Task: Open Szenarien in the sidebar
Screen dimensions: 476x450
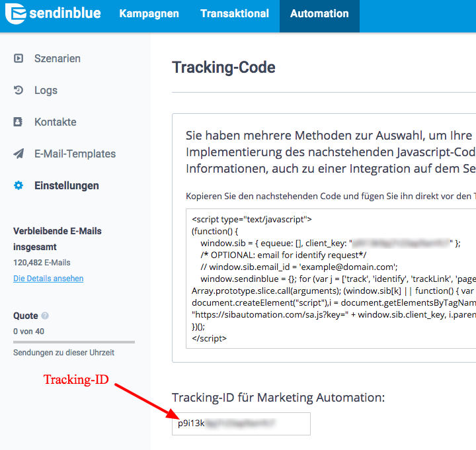Action: 58,58
